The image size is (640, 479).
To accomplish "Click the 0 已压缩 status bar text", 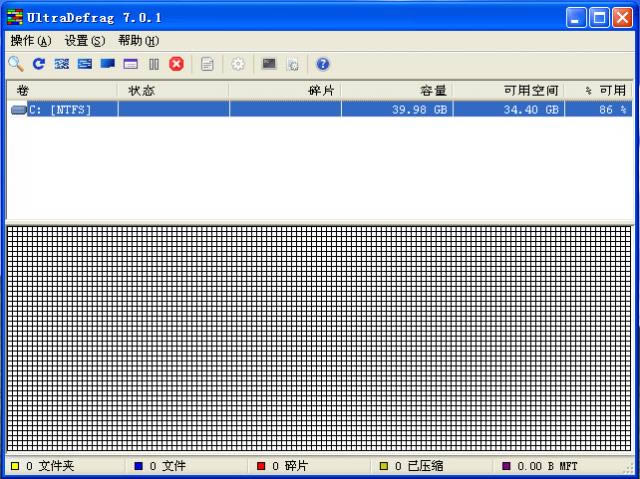I will tap(419, 466).
